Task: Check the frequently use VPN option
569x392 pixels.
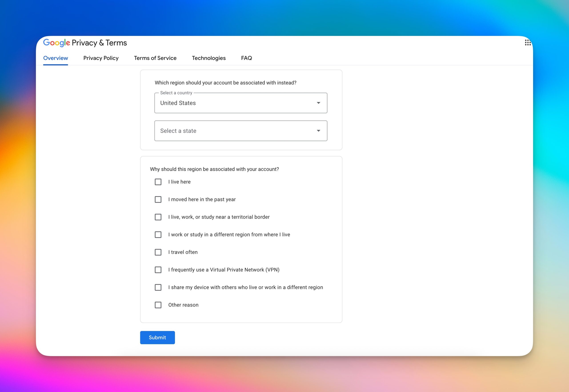Action: point(158,270)
